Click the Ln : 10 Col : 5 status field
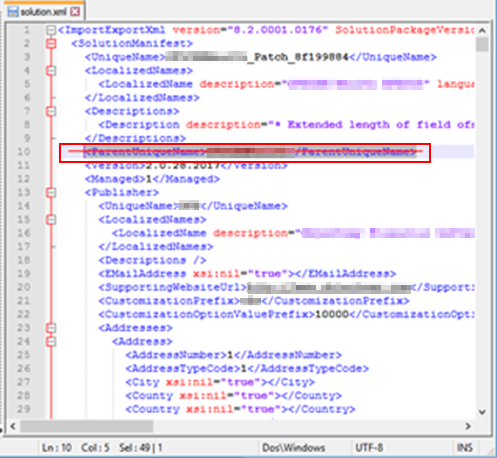 point(76,448)
